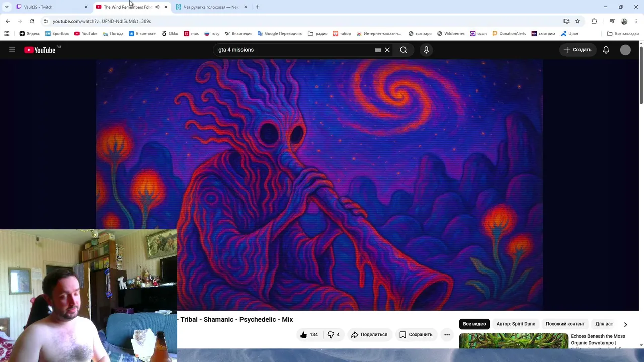Run the search with the magnifier button
Image resolution: width=644 pixels, height=362 pixels.
404,50
